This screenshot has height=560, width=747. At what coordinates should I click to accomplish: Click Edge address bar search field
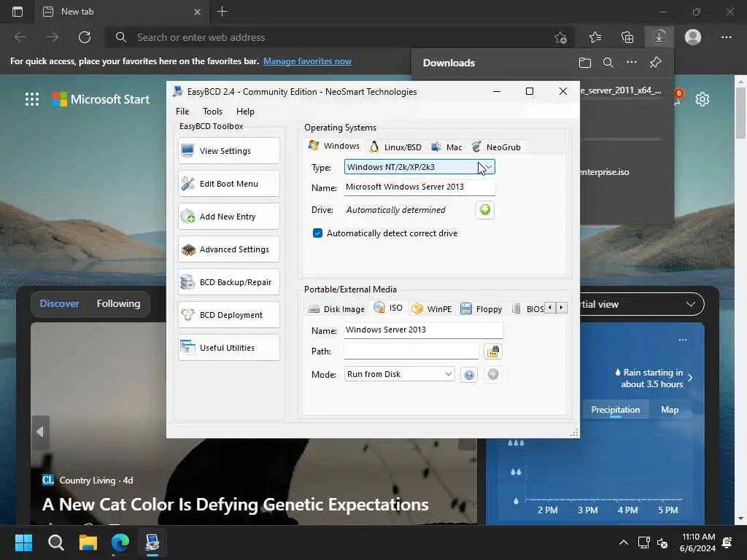coord(333,37)
